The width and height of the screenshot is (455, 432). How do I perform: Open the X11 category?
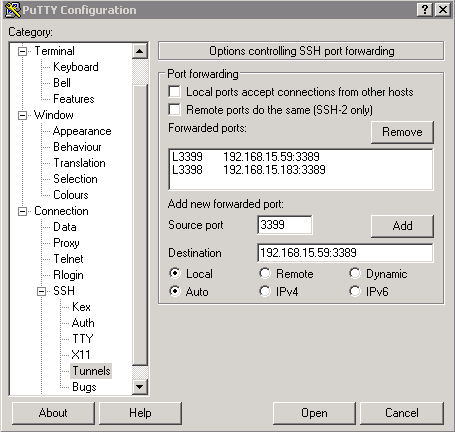click(x=81, y=355)
